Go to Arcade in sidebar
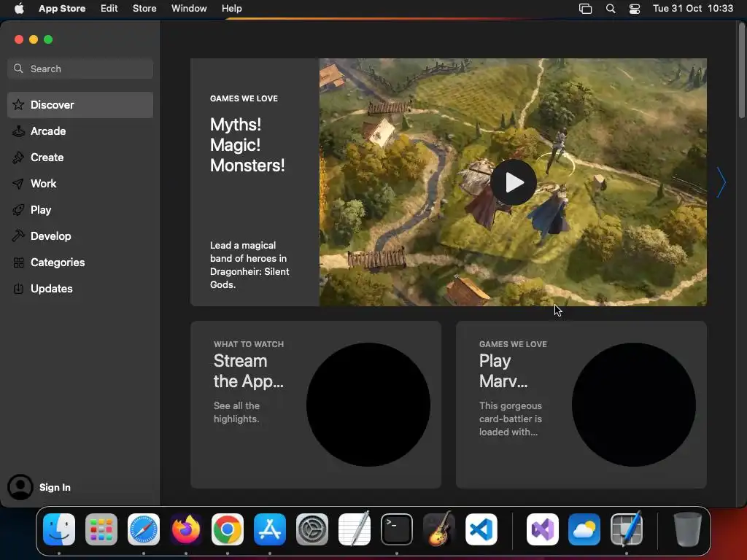Viewport: 747px width, 560px height. tap(80, 131)
